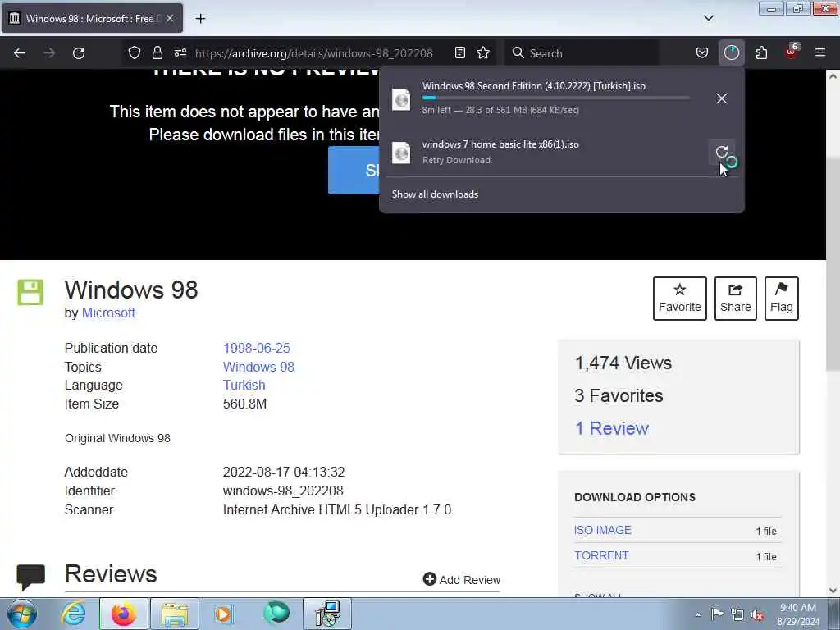
Task: Click the green globe app on taskbar
Action: point(276,614)
